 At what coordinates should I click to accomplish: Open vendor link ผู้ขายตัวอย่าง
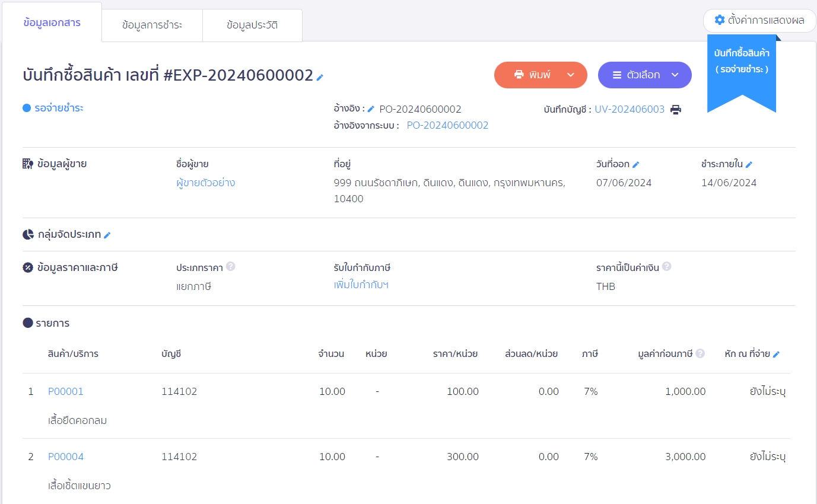pos(205,183)
